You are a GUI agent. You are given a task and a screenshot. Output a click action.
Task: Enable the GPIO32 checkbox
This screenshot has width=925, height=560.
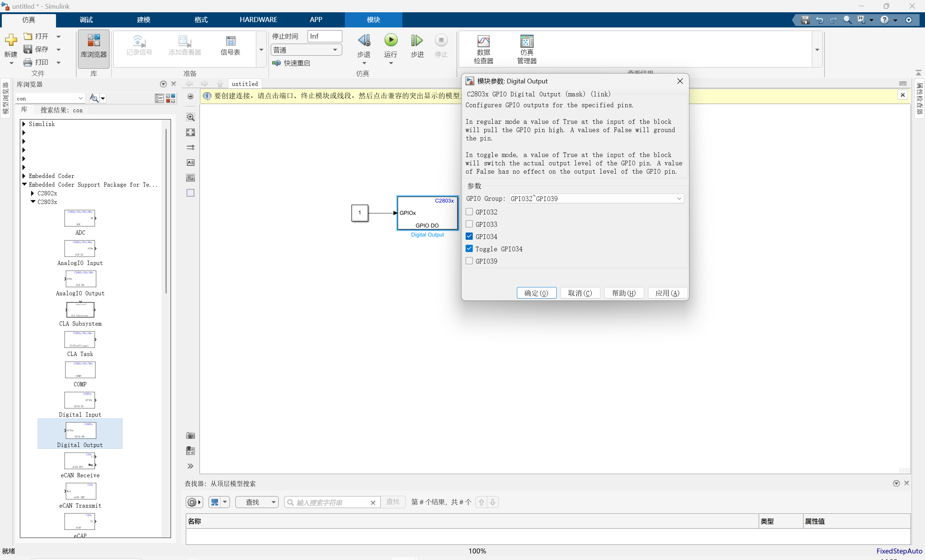(x=469, y=212)
